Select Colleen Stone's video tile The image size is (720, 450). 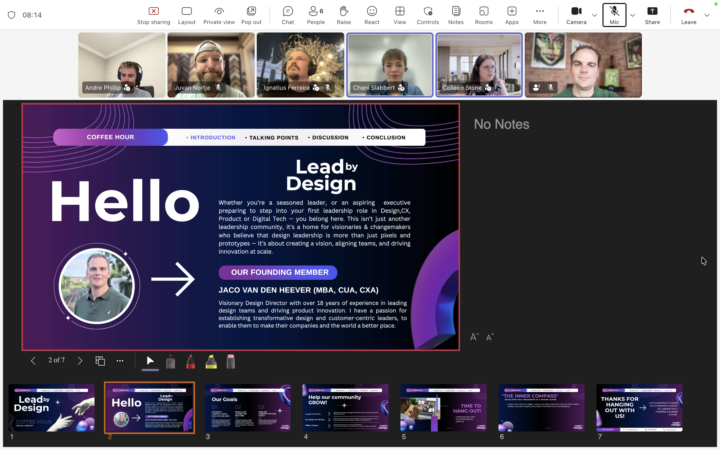point(479,65)
